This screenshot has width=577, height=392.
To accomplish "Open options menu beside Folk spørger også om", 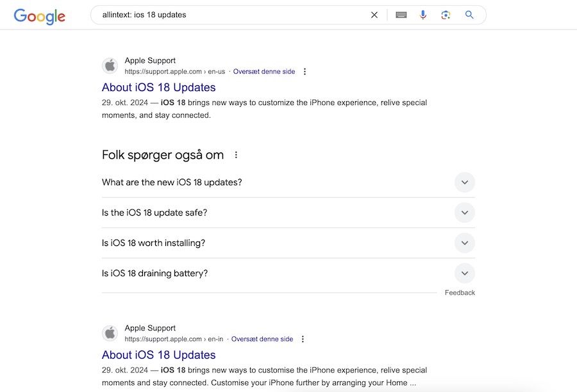I will [236, 154].
